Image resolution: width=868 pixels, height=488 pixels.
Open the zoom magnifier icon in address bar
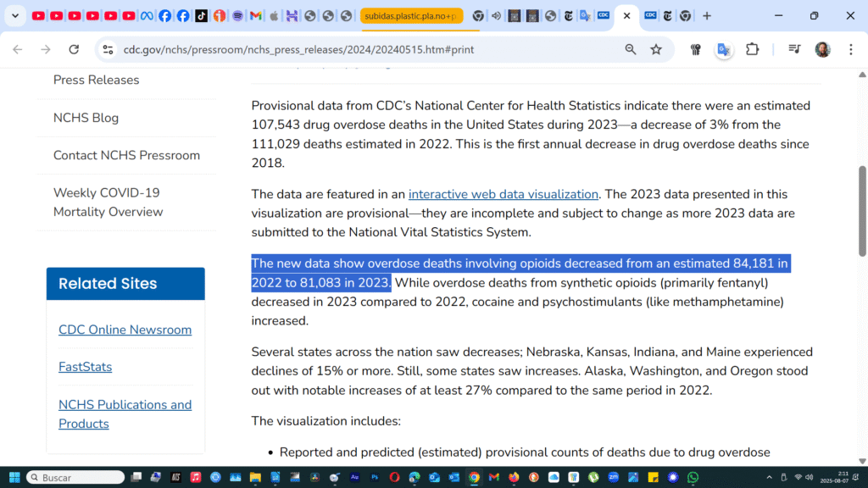click(x=631, y=49)
